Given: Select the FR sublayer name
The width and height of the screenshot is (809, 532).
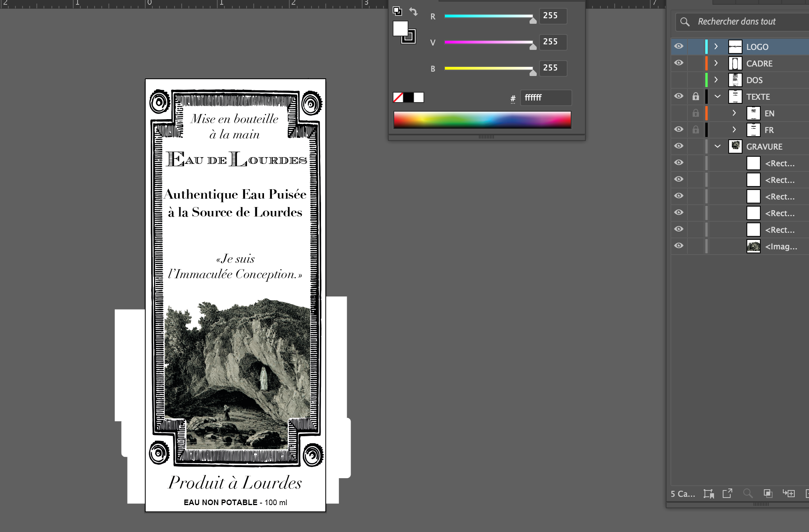Looking at the screenshot, I should pyautogui.click(x=769, y=130).
